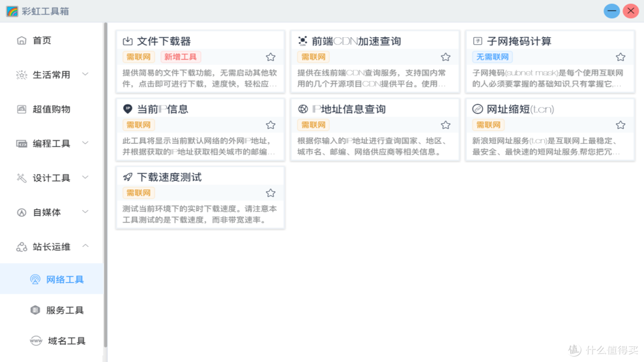Open the 文件下载器 tool title
Image resolution: width=644 pixels, height=362 pixels.
coord(164,41)
